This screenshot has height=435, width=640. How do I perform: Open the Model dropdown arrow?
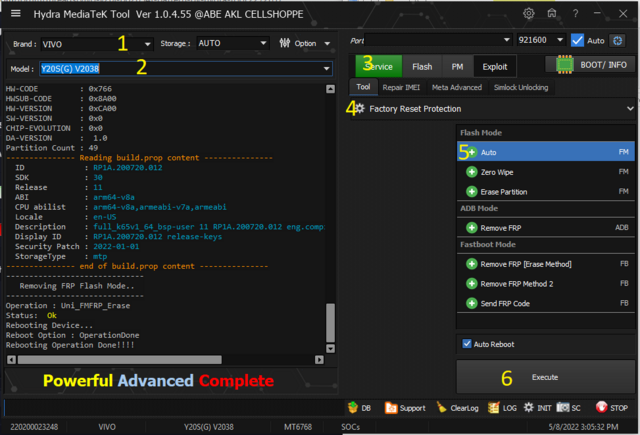point(327,69)
